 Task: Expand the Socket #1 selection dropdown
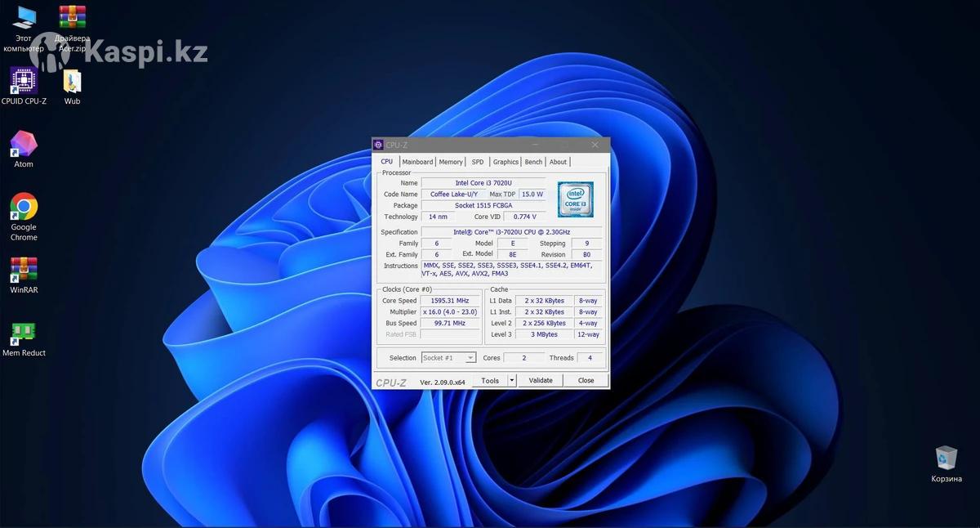[x=470, y=358]
